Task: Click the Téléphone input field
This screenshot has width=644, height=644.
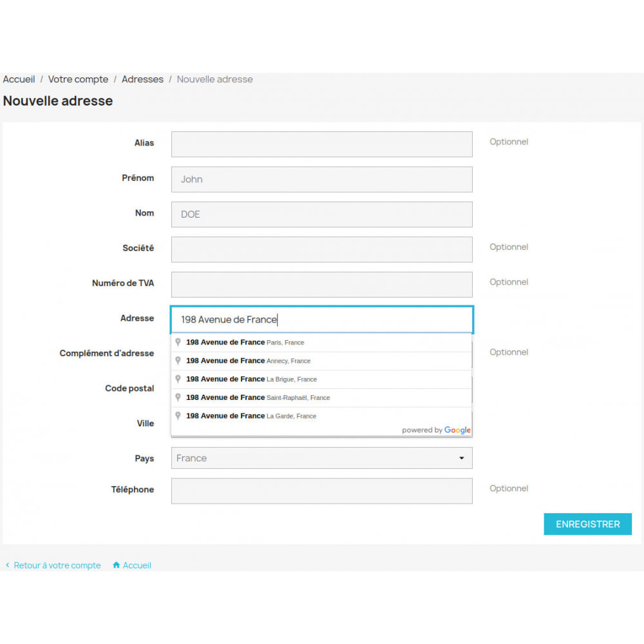Action: pyautogui.click(x=321, y=491)
